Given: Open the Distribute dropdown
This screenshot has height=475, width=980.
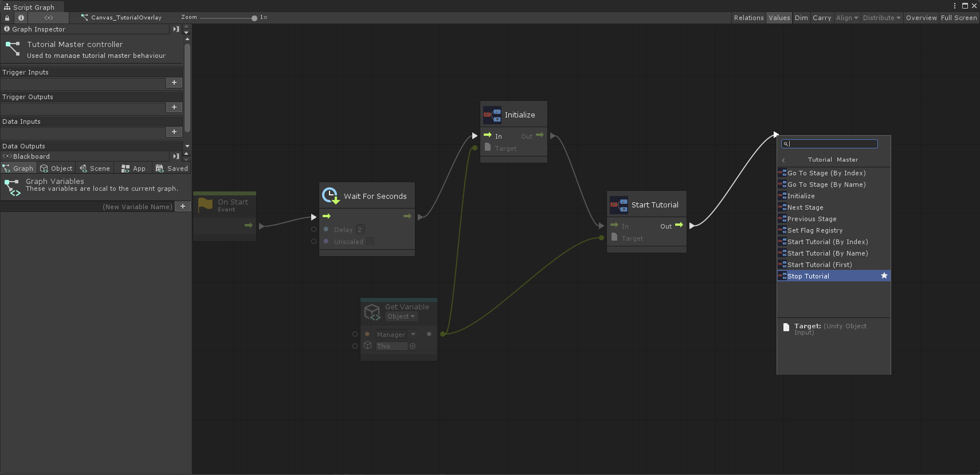Looking at the screenshot, I should click(881, 18).
